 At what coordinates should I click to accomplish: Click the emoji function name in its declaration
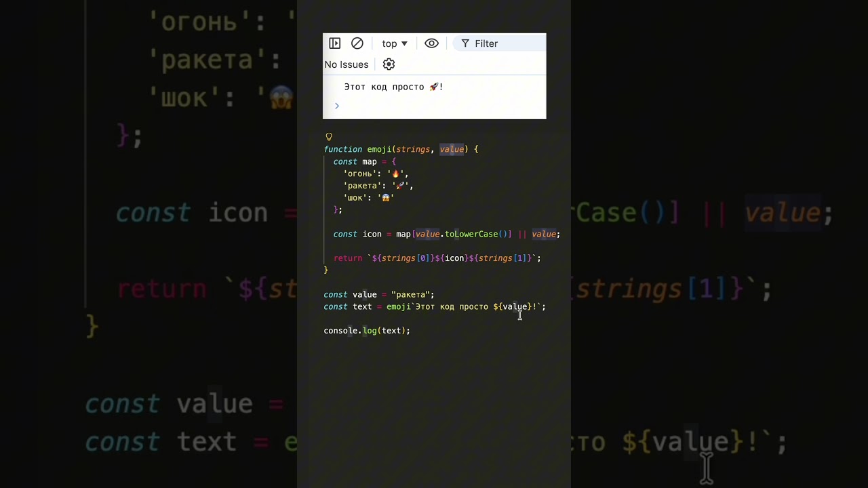coord(379,149)
